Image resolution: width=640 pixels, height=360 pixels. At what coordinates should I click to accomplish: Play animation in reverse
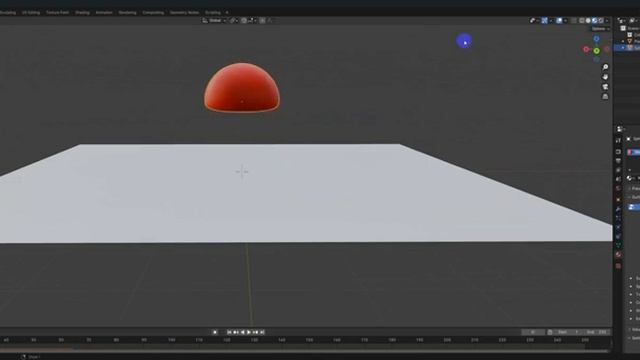click(242, 332)
